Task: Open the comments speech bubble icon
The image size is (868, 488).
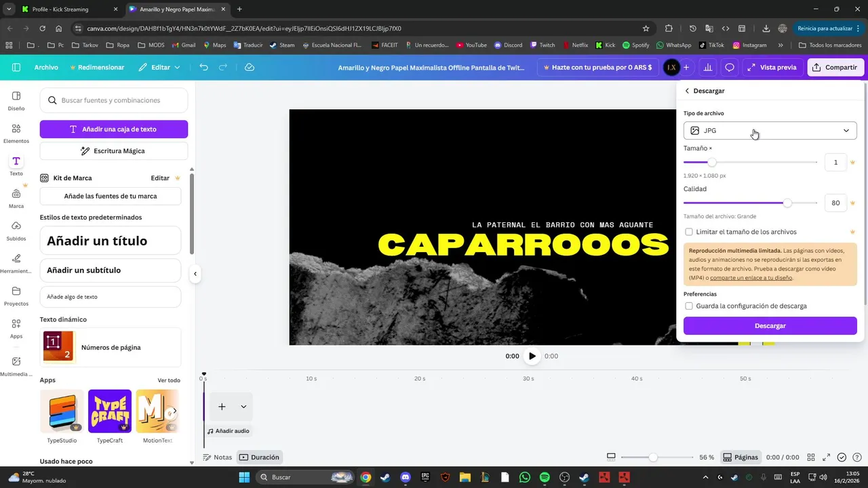Action: pos(730,67)
